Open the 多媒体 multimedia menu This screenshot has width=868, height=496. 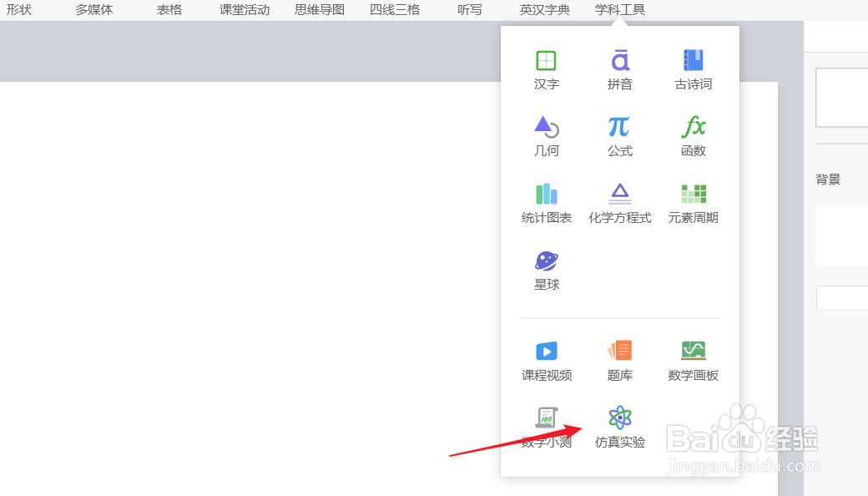[94, 9]
